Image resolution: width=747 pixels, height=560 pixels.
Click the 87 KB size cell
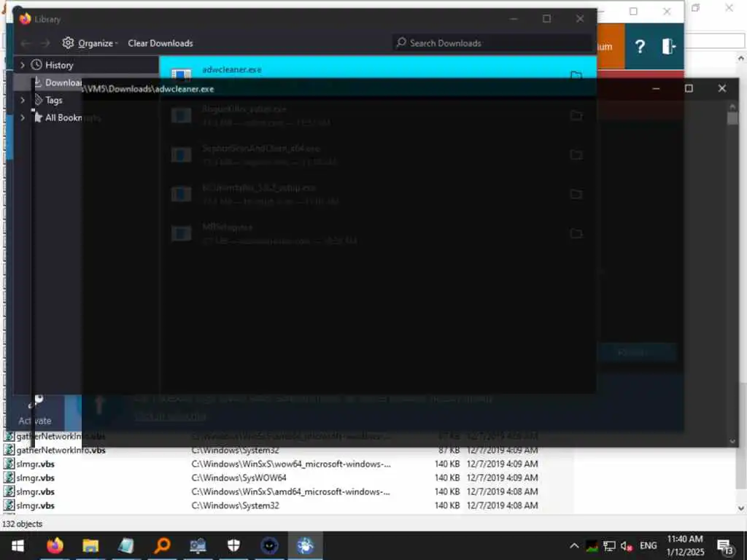449,450
